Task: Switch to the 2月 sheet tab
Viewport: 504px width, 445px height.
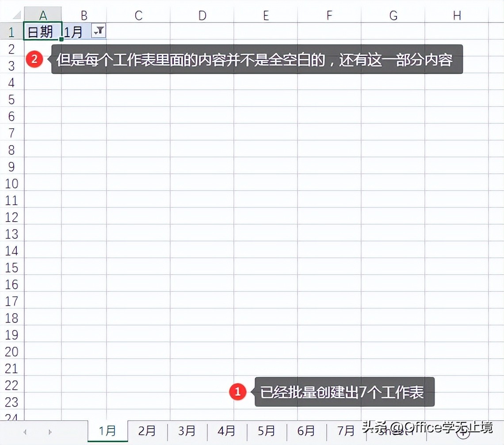Action: click(x=148, y=431)
